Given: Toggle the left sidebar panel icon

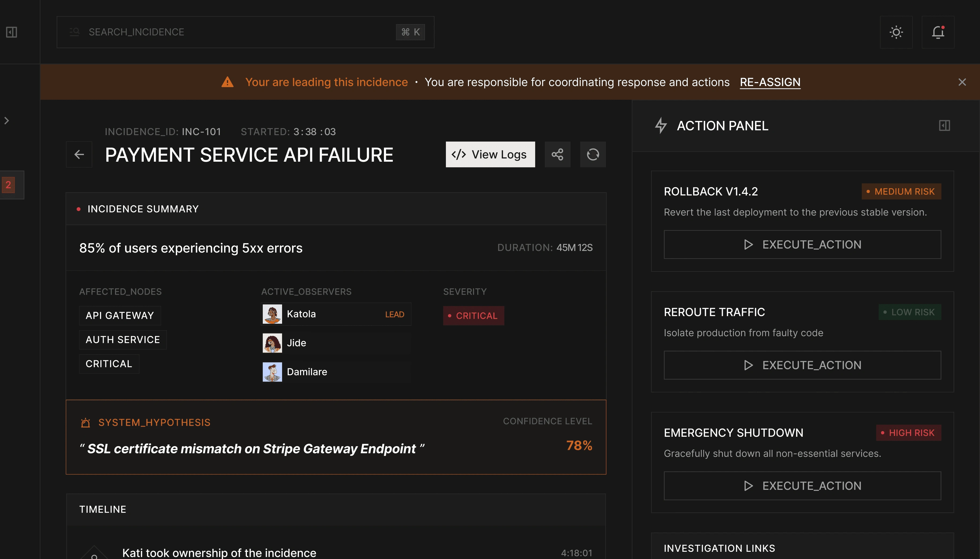Looking at the screenshot, I should point(12,32).
